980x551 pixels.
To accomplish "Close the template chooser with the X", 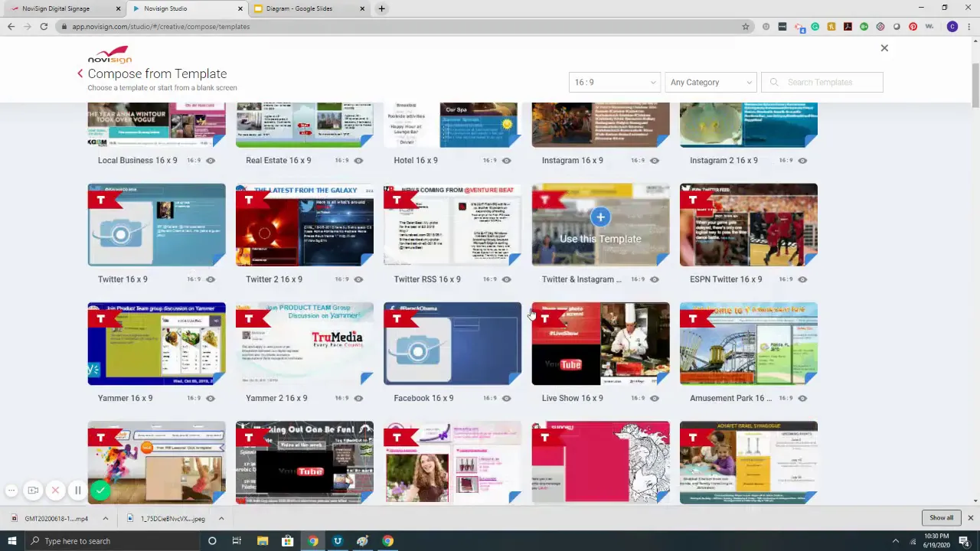I will pyautogui.click(x=884, y=48).
